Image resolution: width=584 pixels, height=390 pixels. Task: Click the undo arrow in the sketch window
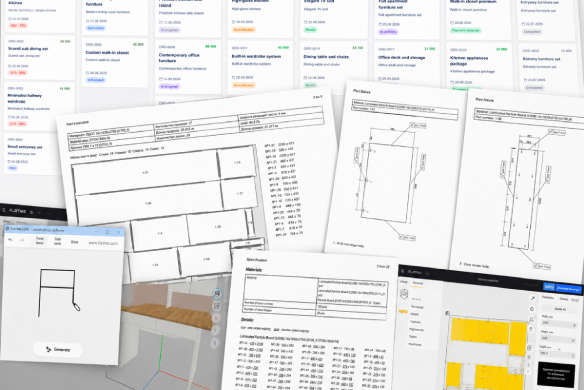[10, 240]
